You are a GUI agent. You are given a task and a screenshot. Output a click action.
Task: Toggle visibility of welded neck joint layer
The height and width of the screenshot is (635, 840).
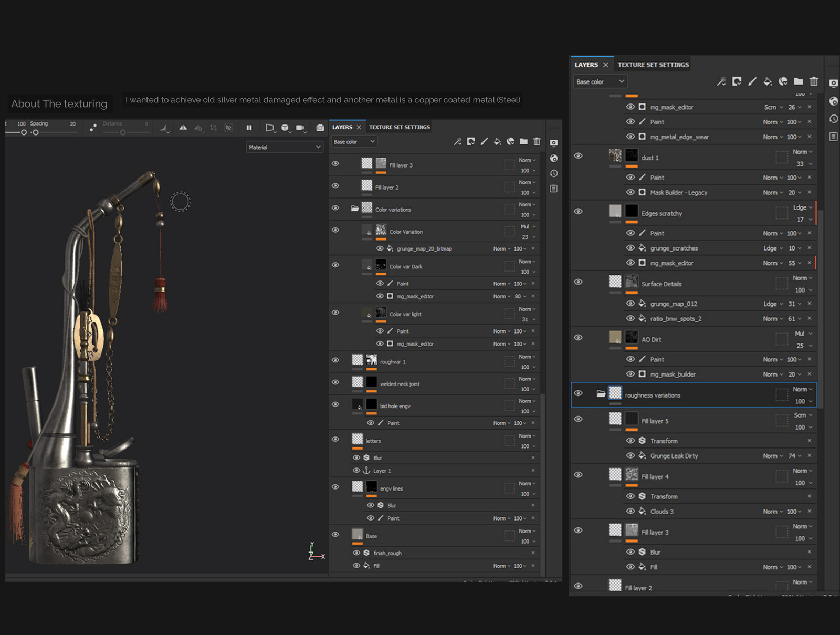point(335,382)
